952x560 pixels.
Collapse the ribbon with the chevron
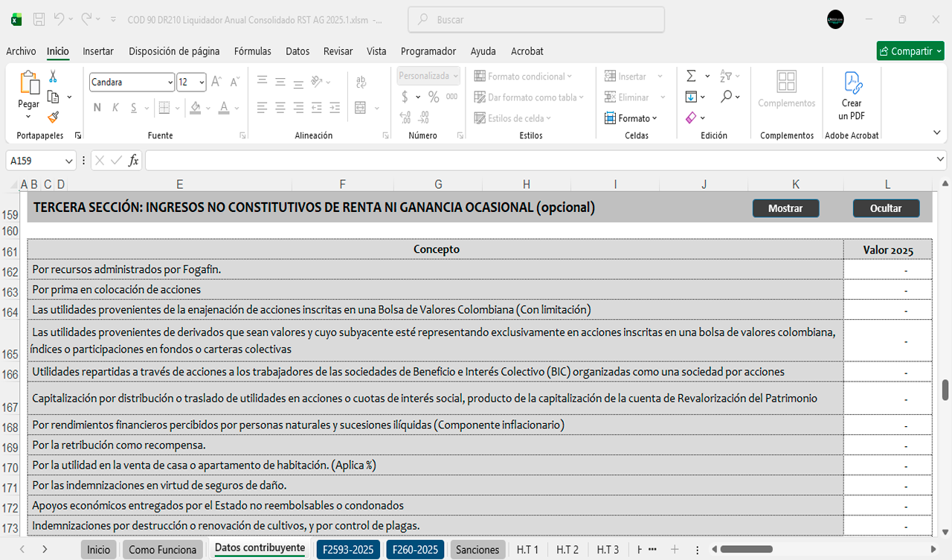(x=936, y=132)
